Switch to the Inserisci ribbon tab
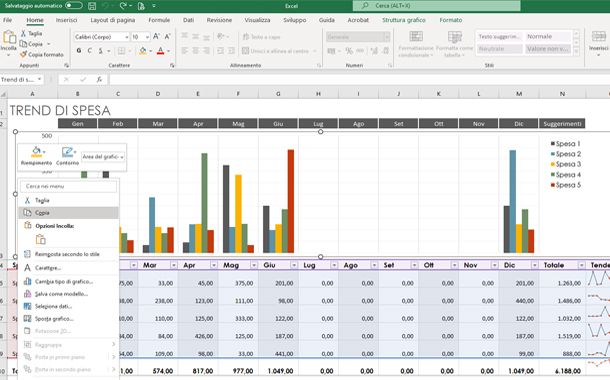The height and width of the screenshot is (380, 610). (x=66, y=20)
